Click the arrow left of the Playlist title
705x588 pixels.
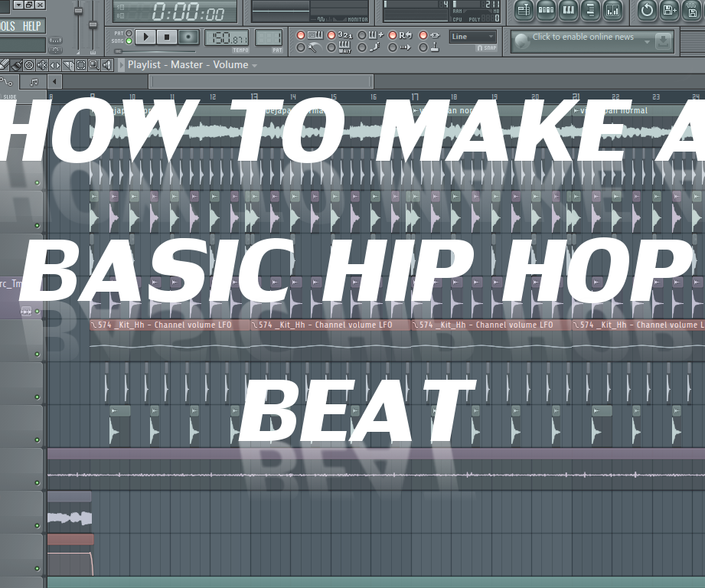pyautogui.click(x=122, y=64)
